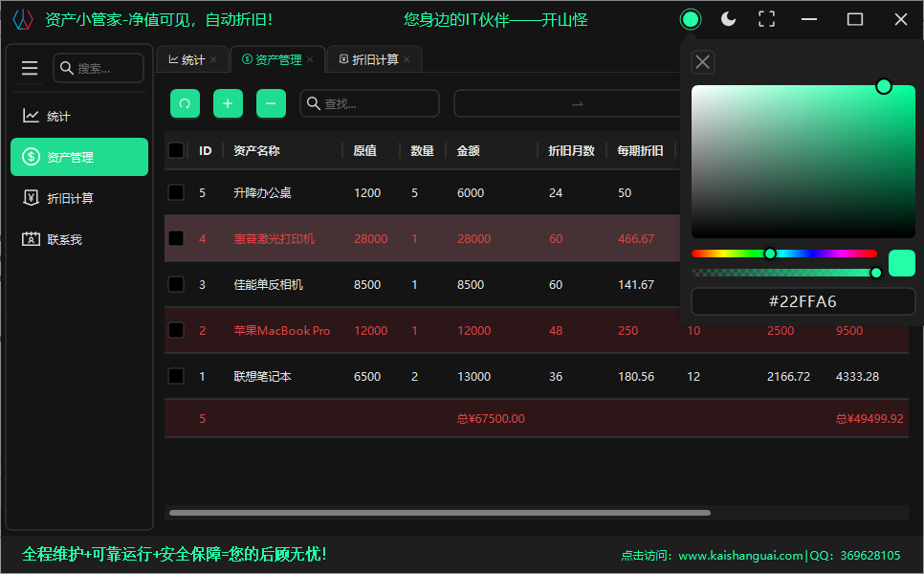Click the 苹果MacBook Pro asset name cell
Viewport: 924px width, 574px height.
click(x=281, y=331)
